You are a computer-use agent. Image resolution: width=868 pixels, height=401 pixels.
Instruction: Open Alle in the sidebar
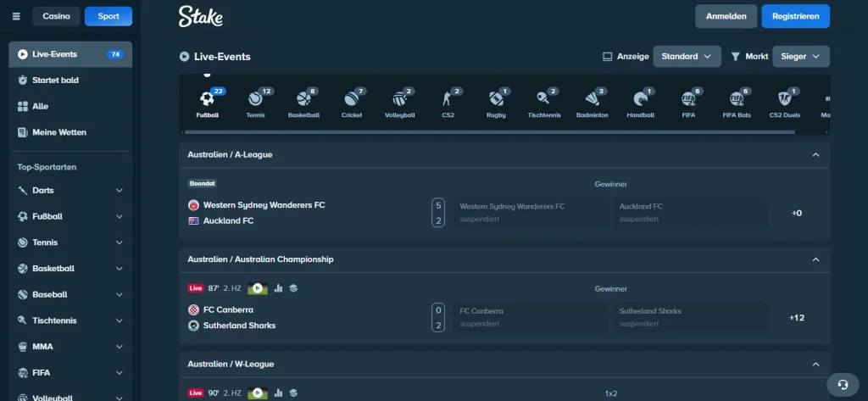click(70, 106)
